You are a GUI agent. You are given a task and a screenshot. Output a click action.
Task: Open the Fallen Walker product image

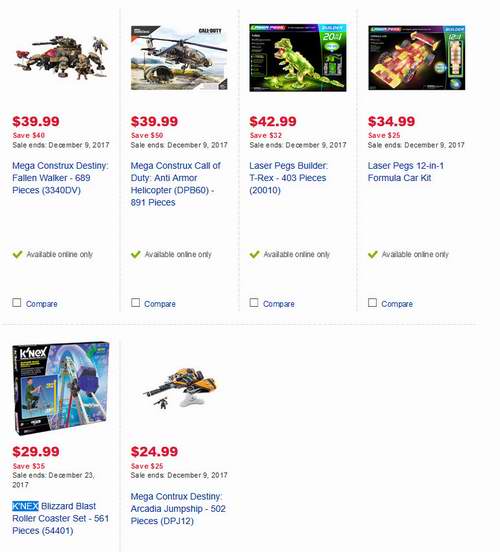pos(61,57)
